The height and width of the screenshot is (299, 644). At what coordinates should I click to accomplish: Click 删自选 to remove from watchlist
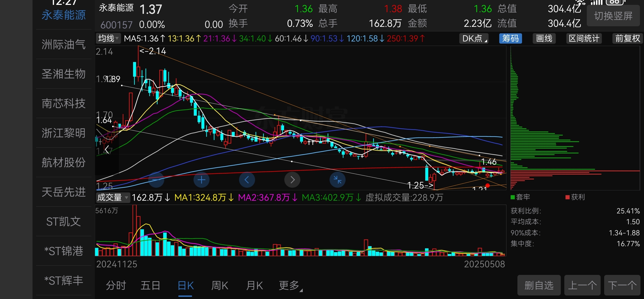539,285
